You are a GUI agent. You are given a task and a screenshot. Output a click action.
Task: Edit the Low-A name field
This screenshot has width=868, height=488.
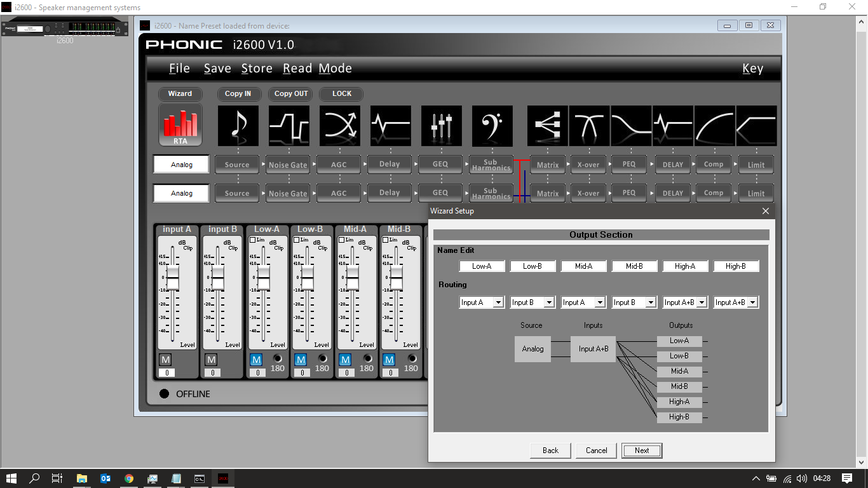point(482,266)
